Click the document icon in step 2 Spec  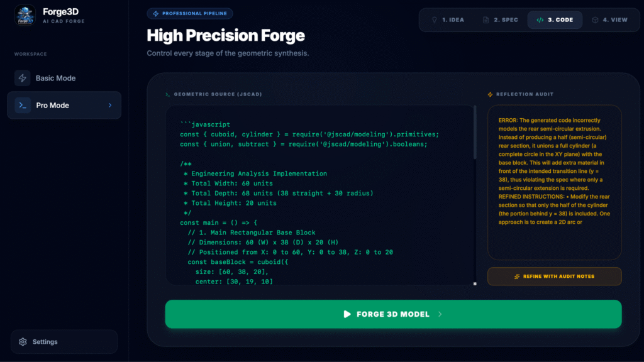[x=486, y=20]
